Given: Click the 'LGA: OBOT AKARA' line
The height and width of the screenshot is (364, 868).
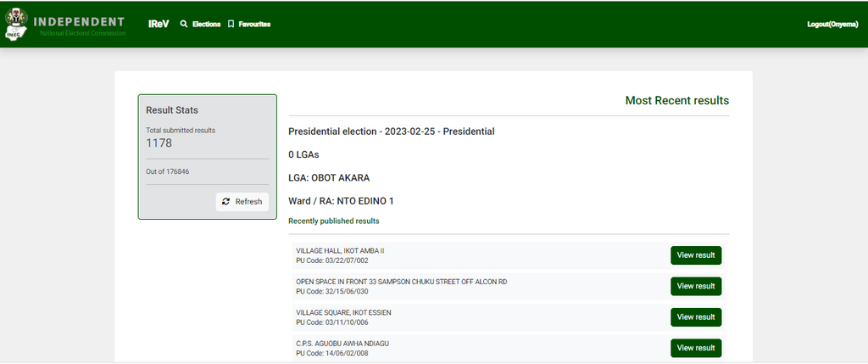Looking at the screenshot, I should click(329, 178).
